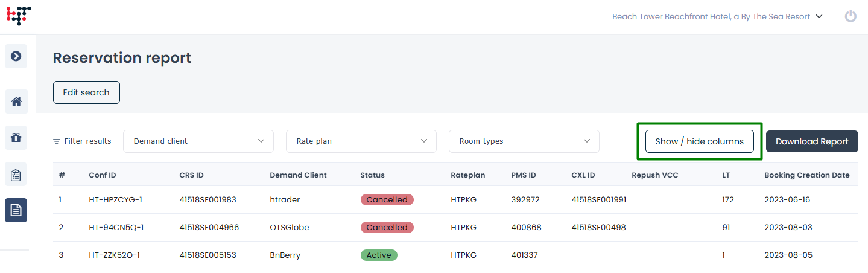The image size is (868, 273).
Task: Click the power logout icon
Action: [851, 16]
